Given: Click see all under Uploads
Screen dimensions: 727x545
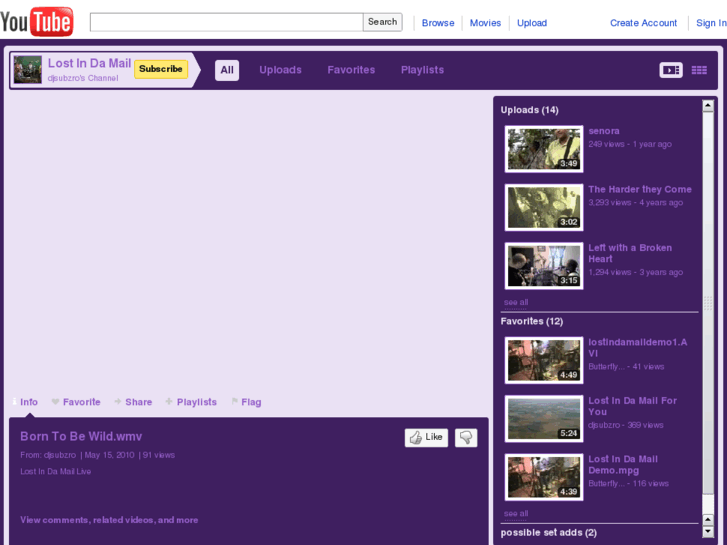Looking at the screenshot, I should [x=516, y=302].
